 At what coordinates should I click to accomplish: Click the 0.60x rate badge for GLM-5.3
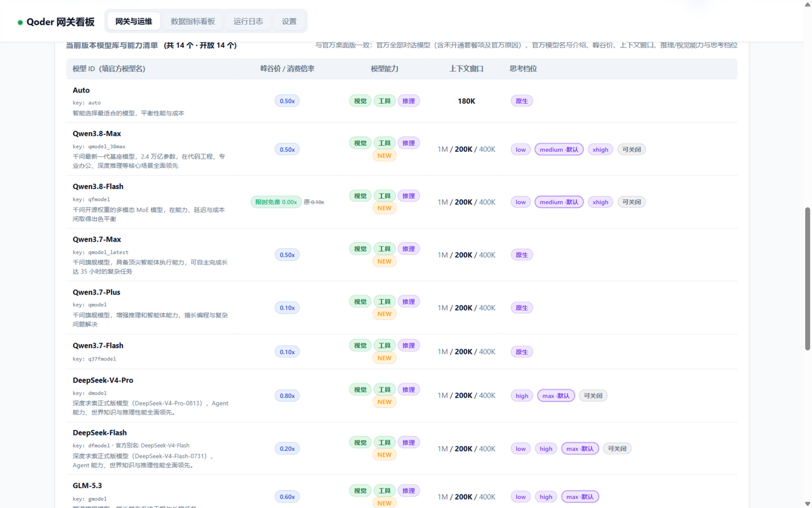click(287, 497)
